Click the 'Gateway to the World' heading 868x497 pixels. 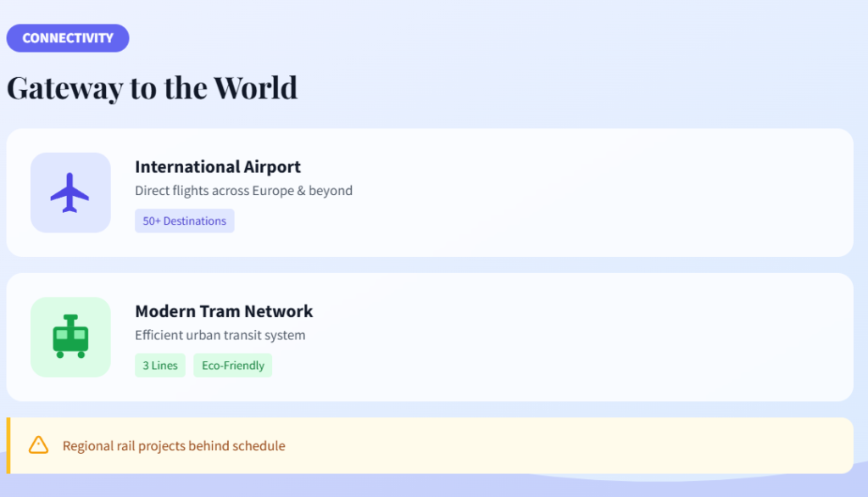pos(152,87)
